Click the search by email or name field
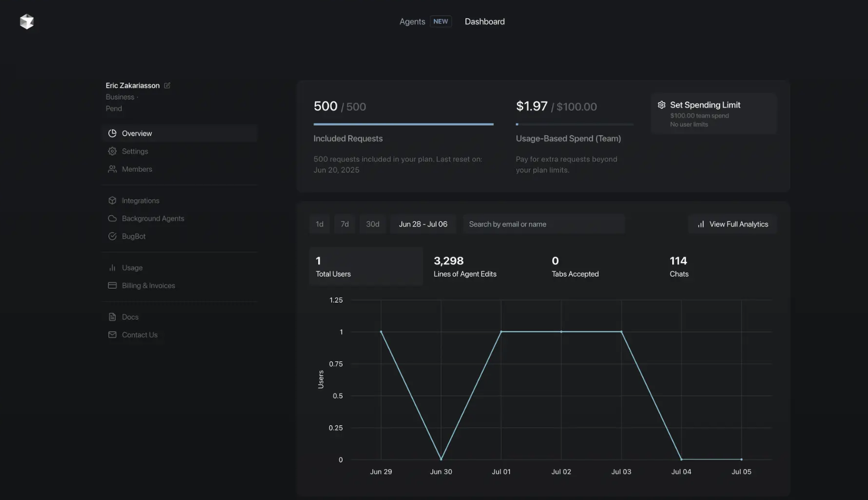 point(543,224)
